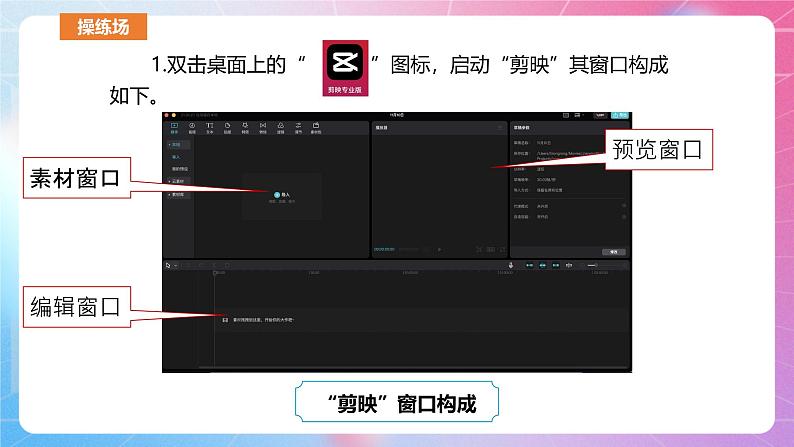Screen dimensions: 794x447
Task: Select 导入 in the left sidebar
Action: [x=176, y=157]
